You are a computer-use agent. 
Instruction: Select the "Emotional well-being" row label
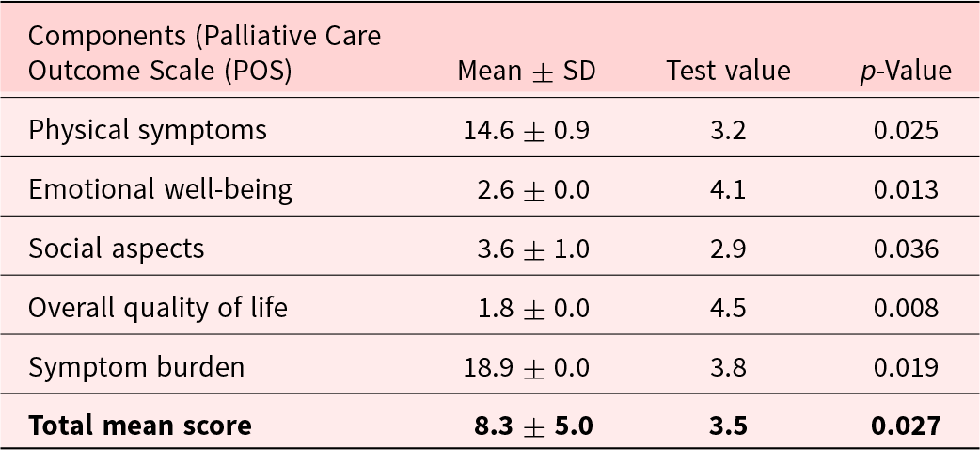(161, 189)
